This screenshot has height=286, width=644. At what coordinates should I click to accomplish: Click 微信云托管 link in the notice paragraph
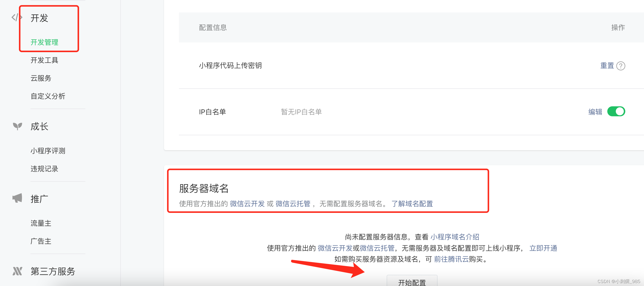point(377,248)
